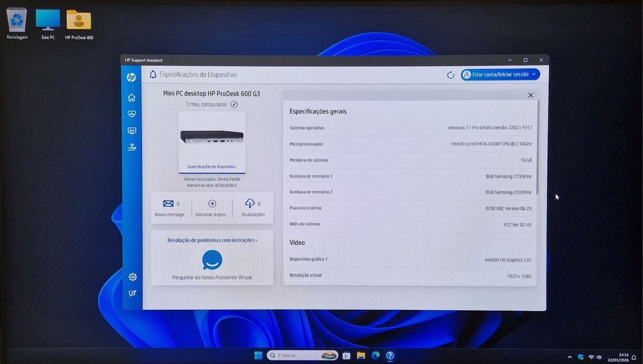The width and height of the screenshot is (643, 364).
Task: Click the 'Vídeo' section heading
Action: [x=297, y=242]
